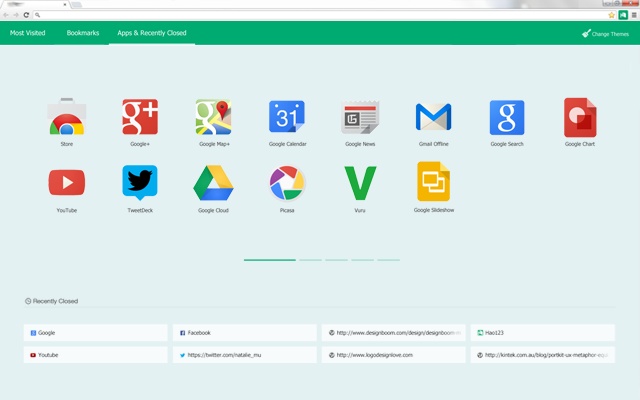Launch the Vuru app
Viewport: 640px width, 400px height.
coord(360,183)
